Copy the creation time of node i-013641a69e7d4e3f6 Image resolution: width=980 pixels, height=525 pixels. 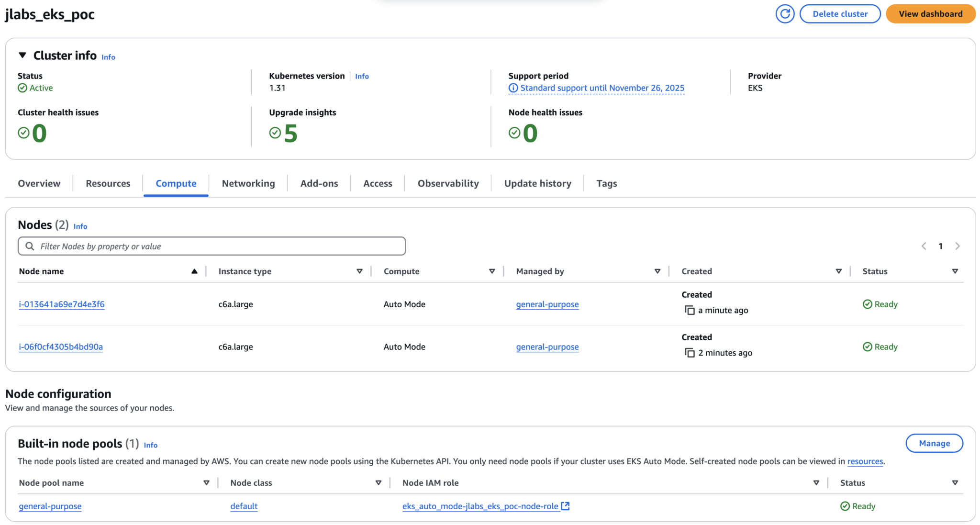(690, 310)
